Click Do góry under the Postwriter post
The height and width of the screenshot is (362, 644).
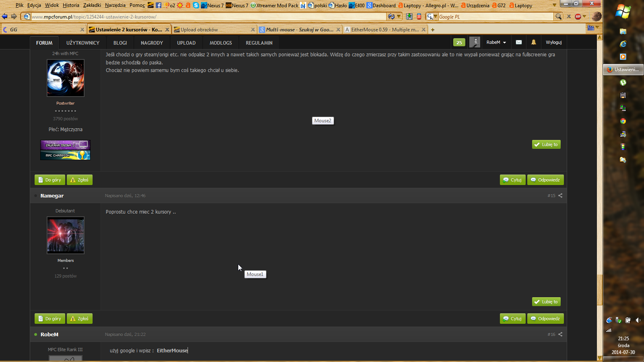point(50,180)
